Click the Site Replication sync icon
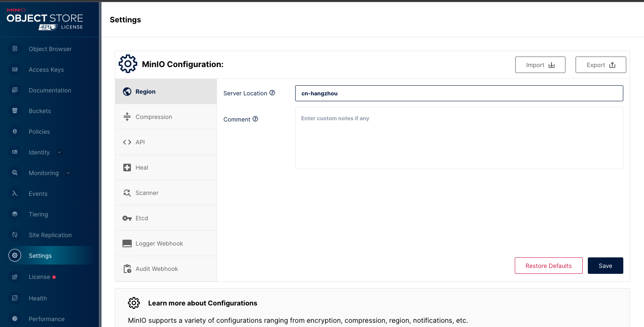 click(x=15, y=235)
